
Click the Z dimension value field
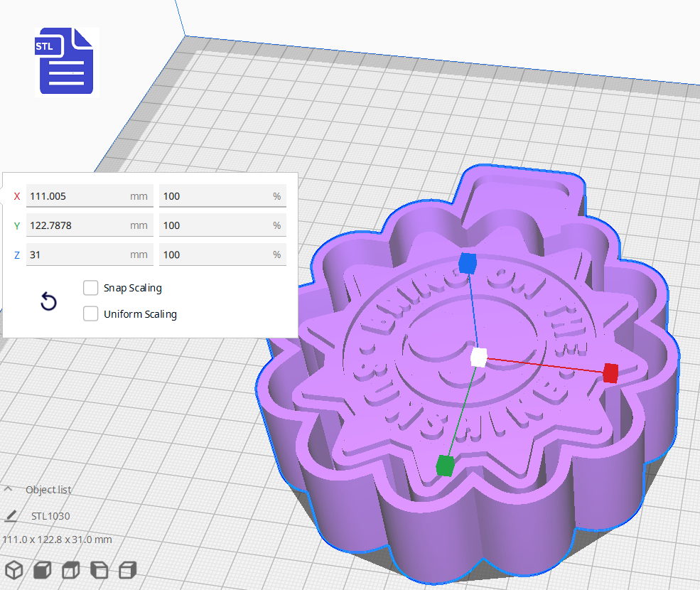(x=89, y=254)
